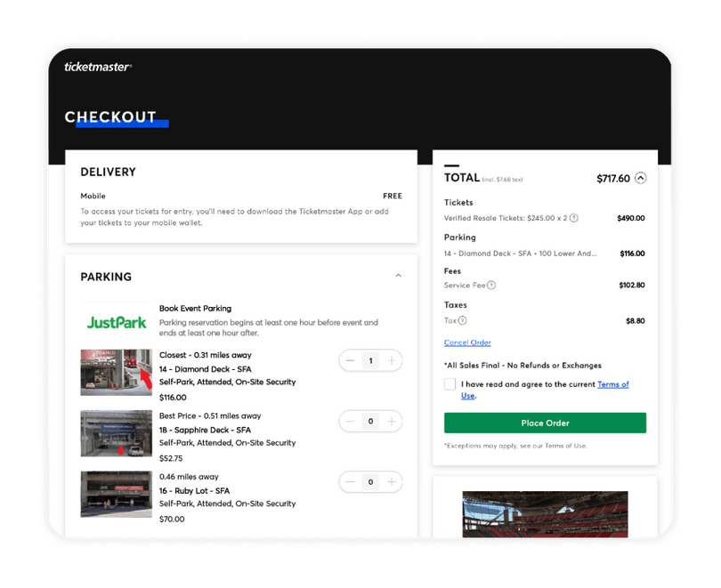Open Tax info icon
721x588 pixels.
click(x=462, y=320)
